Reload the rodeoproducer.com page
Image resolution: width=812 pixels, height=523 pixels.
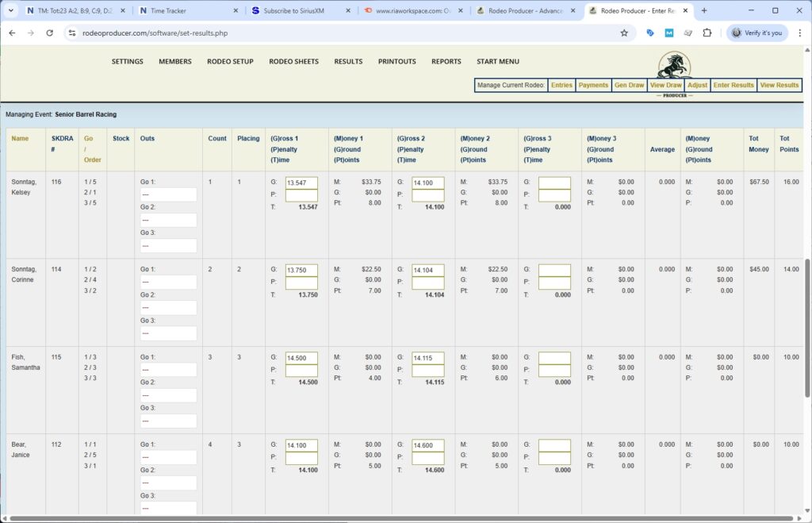point(50,34)
